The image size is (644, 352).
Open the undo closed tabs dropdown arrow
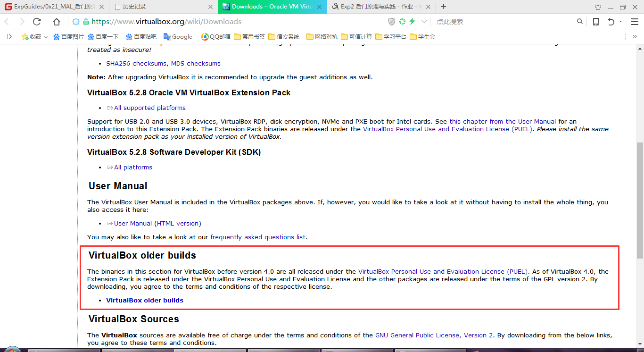click(620, 22)
